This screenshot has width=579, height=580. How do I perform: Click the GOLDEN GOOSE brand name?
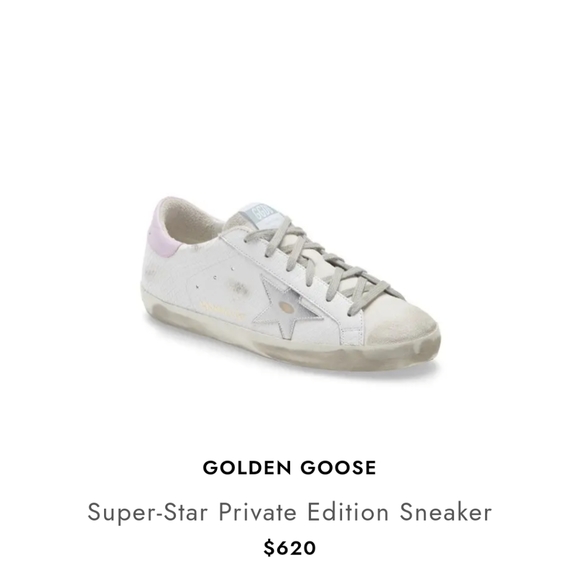coord(289,468)
